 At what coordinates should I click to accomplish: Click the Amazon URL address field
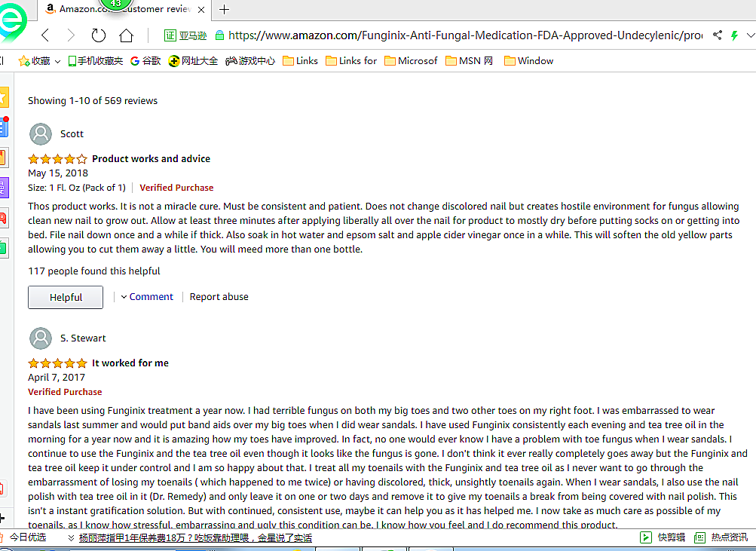[x=452, y=35]
